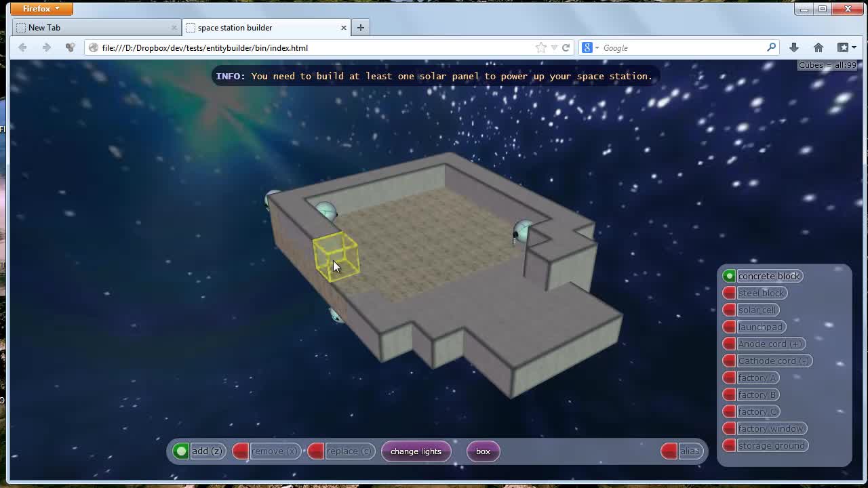Open the Google search engine selector
868x488 pixels.
(593, 47)
